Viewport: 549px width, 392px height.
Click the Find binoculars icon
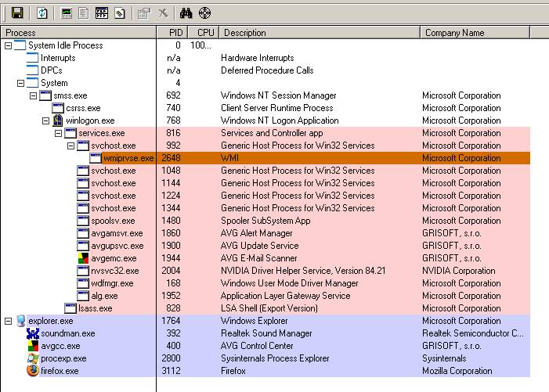[x=186, y=13]
